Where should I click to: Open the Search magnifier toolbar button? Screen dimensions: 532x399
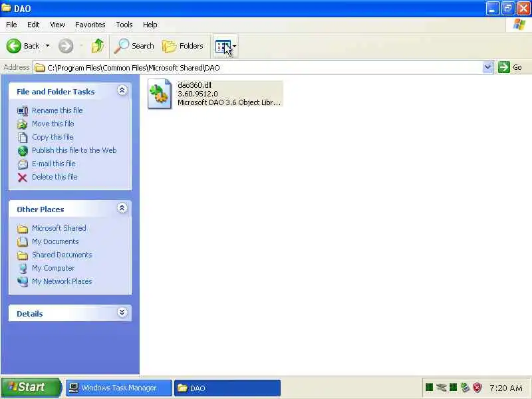(134, 46)
